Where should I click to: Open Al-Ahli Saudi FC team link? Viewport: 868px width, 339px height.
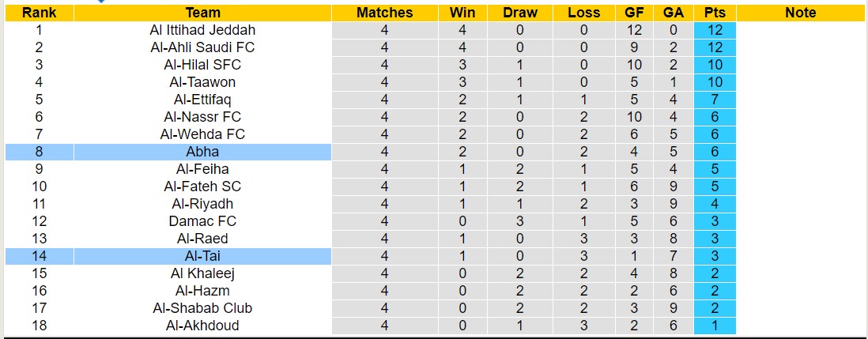point(202,47)
